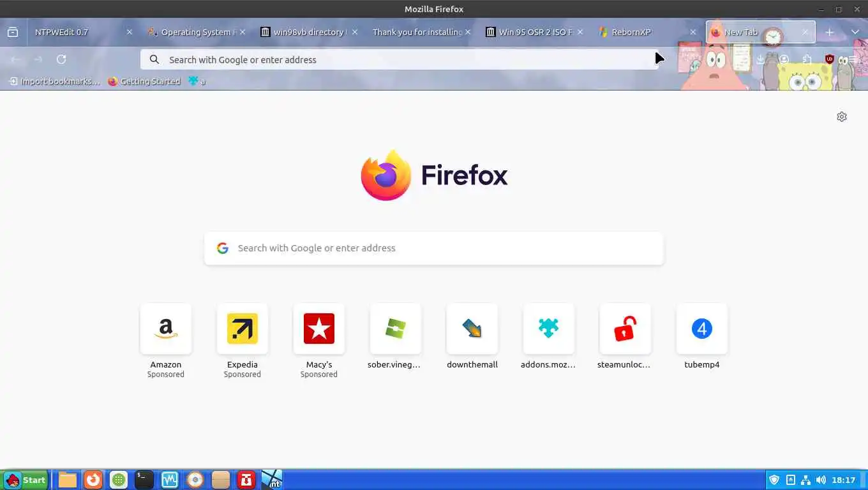Open Firefox View from the tab strip icon
Screen dimensions: 868x490
13,32
